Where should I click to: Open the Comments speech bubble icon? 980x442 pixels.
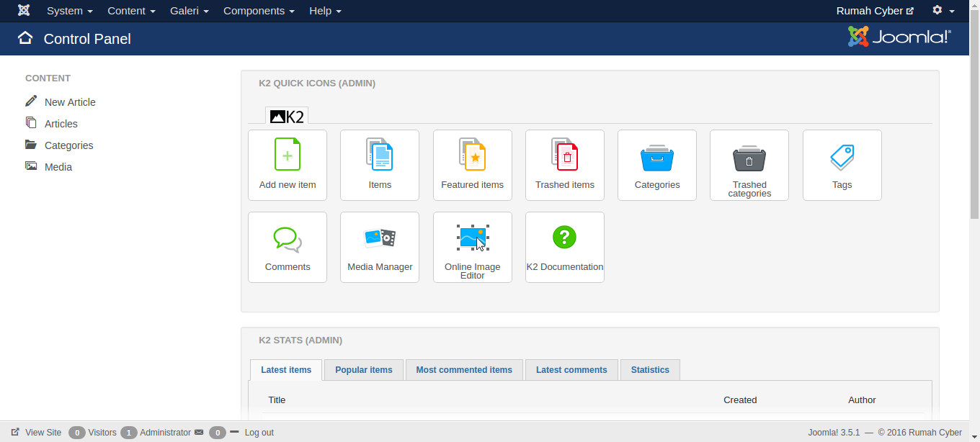[x=288, y=239]
